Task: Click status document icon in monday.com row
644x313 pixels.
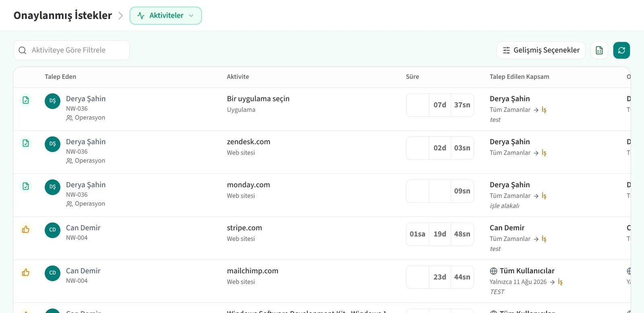Action: pyautogui.click(x=26, y=186)
